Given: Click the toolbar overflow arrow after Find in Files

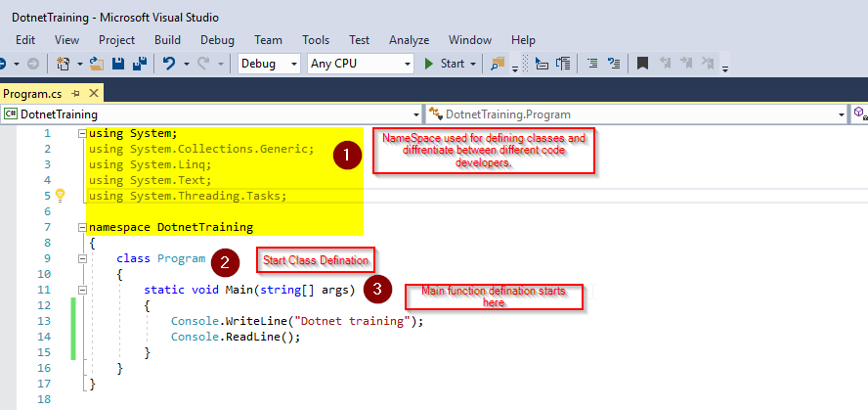Looking at the screenshot, I should click(x=515, y=68).
